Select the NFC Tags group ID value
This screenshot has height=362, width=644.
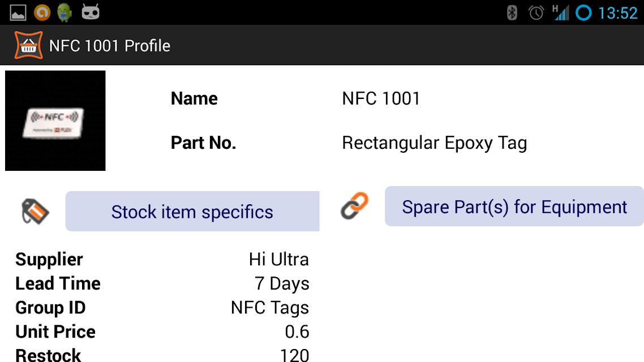click(x=270, y=308)
